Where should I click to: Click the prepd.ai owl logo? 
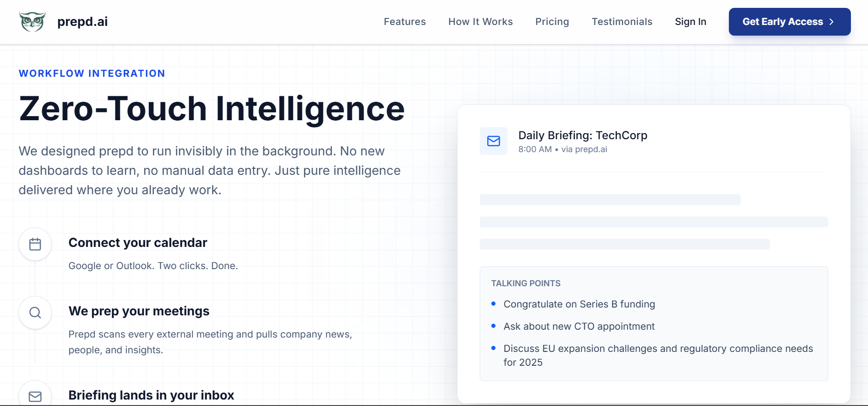point(32,22)
